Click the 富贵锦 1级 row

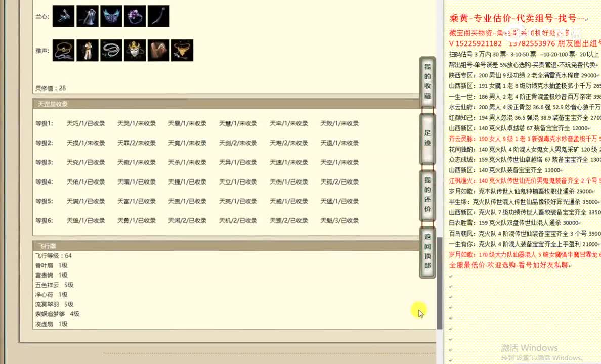tap(52, 275)
